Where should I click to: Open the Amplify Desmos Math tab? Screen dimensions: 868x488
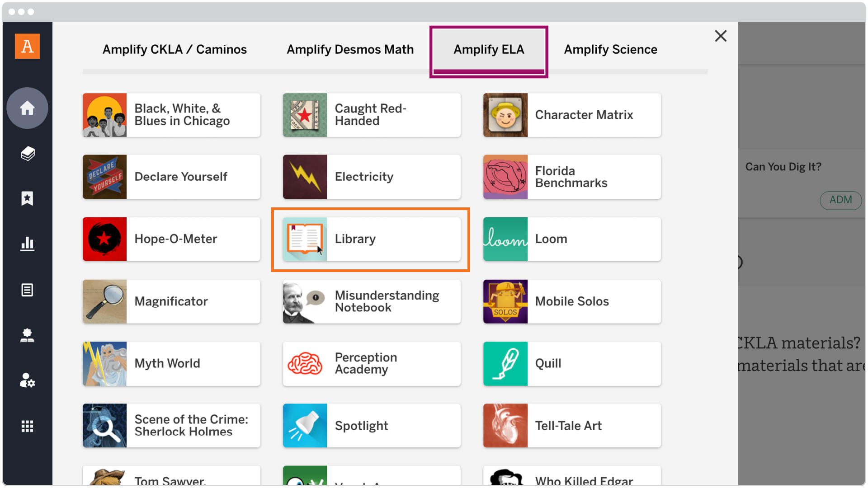(x=350, y=50)
